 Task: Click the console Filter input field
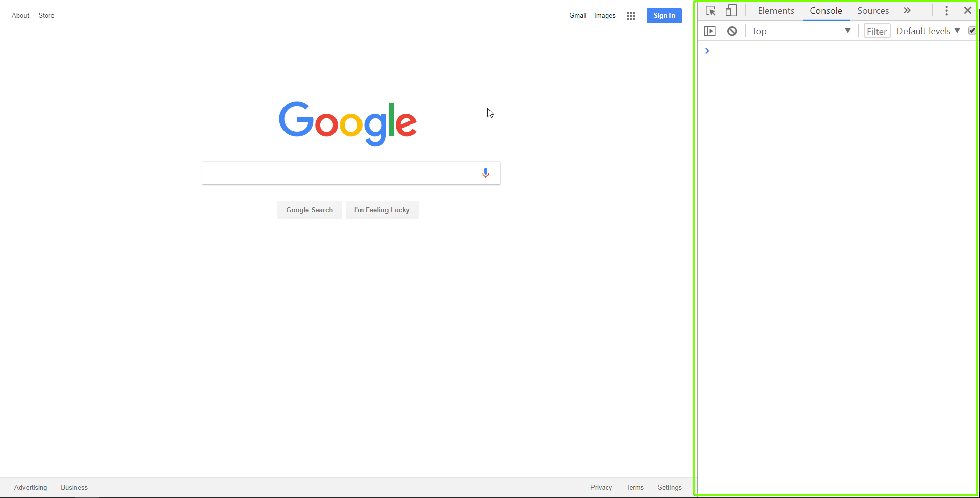coord(877,31)
